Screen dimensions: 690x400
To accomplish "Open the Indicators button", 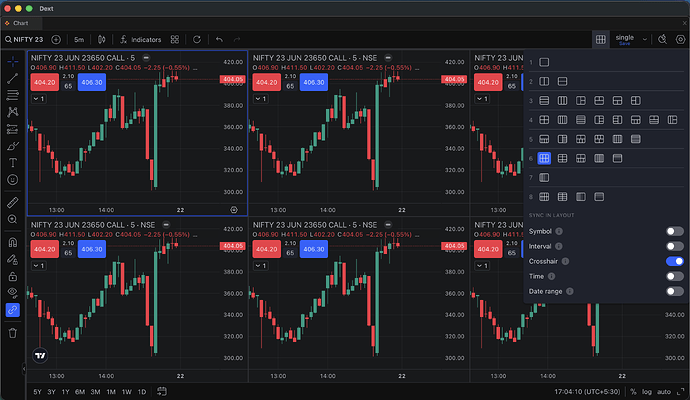I will (141, 40).
